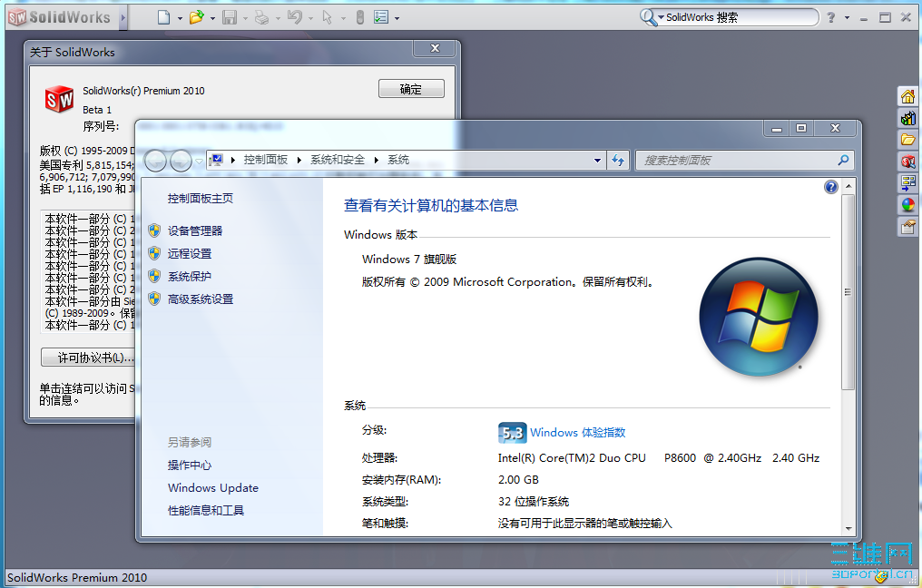Click the Undo arrow icon
The width and height of the screenshot is (922, 588).
[x=295, y=17]
